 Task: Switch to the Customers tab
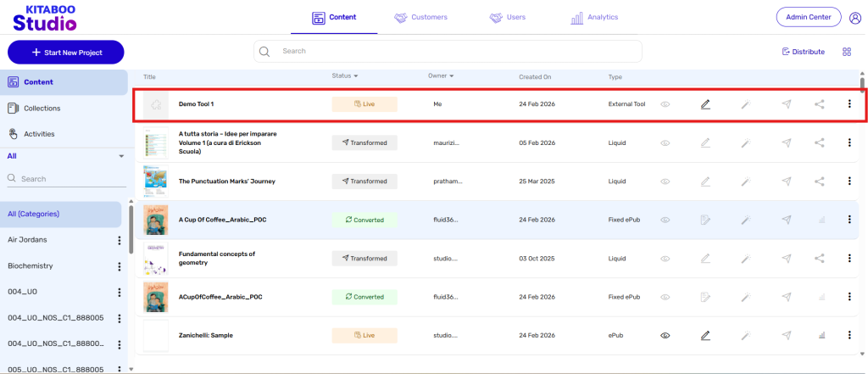[420, 17]
